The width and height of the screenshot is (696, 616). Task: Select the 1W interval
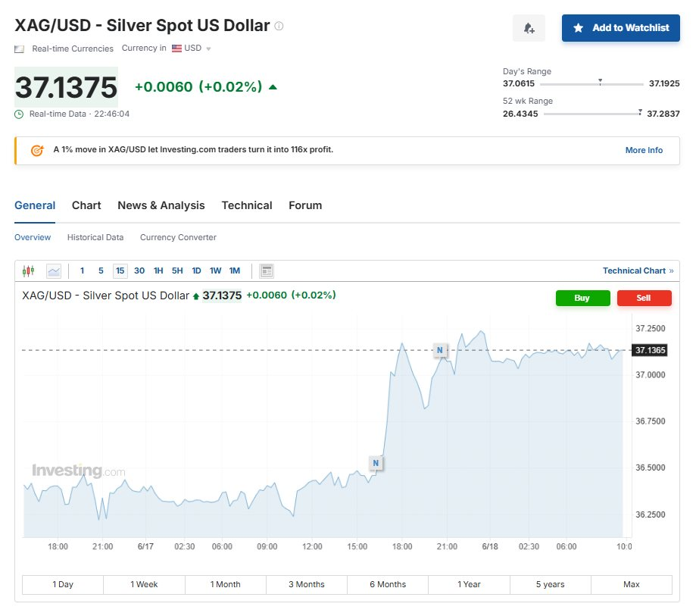(x=215, y=270)
